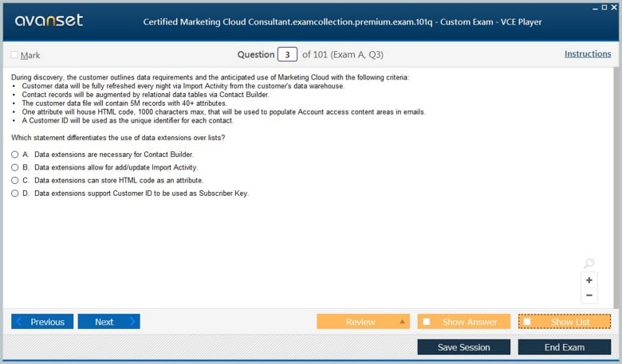Click answer text "Data extensions allow for add/update Import Activity."

point(116,167)
